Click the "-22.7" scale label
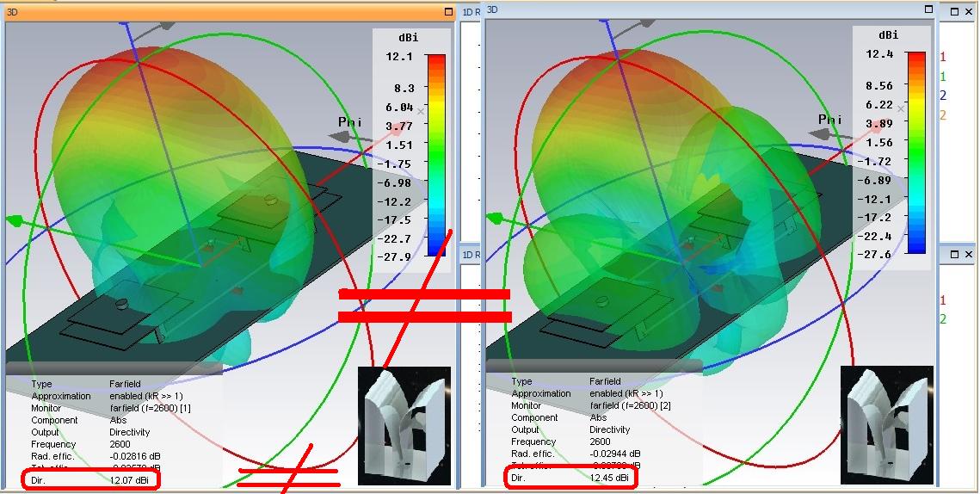 [394, 239]
